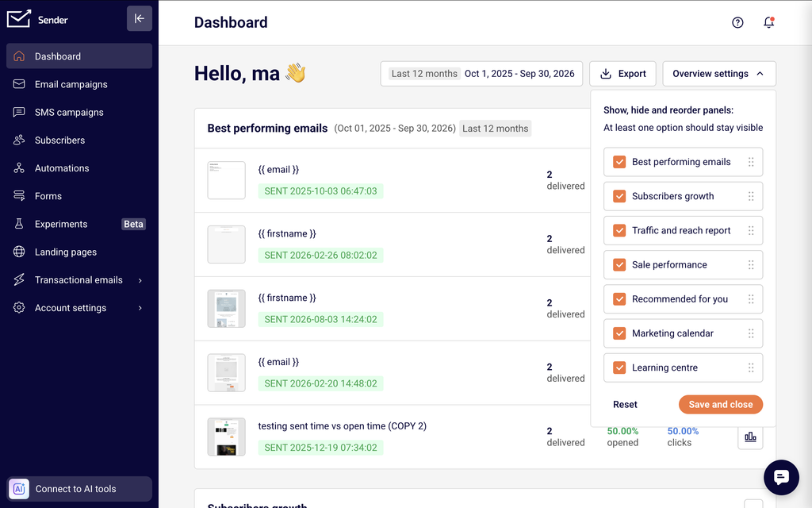Click the Email campaigns envelope icon
Screen dimensions: 812x508
19,84
